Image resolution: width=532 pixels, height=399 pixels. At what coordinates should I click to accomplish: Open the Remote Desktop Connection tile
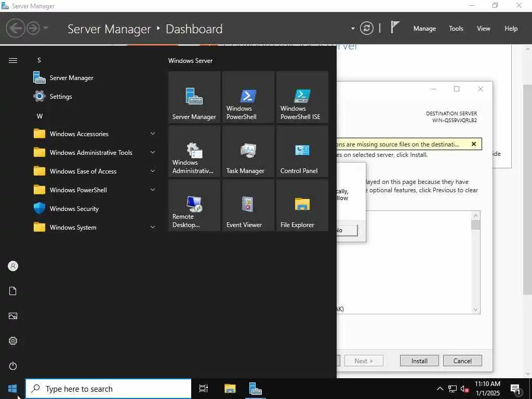click(194, 205)
